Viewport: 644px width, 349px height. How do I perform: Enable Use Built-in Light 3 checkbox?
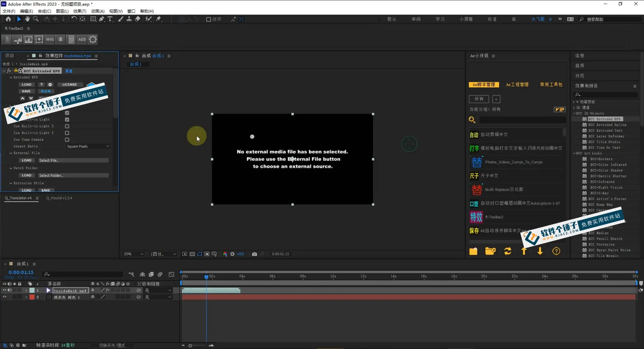67,133
